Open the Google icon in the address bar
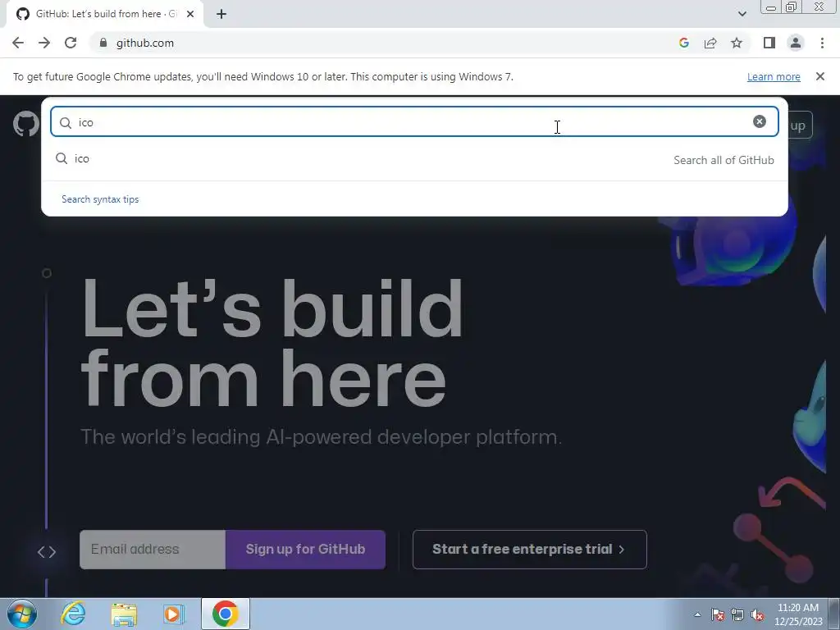 683,43
